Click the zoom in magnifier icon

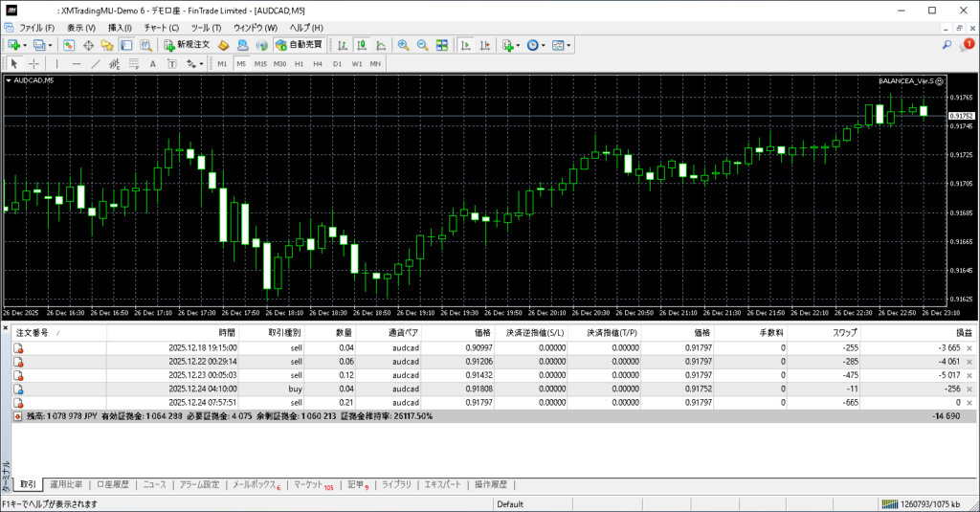pos(404,45)
